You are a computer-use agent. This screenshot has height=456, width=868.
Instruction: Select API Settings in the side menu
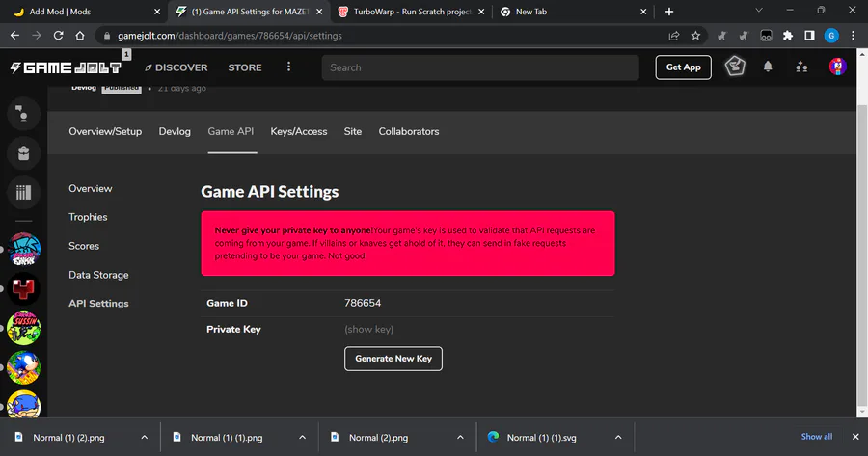[98, 304]
